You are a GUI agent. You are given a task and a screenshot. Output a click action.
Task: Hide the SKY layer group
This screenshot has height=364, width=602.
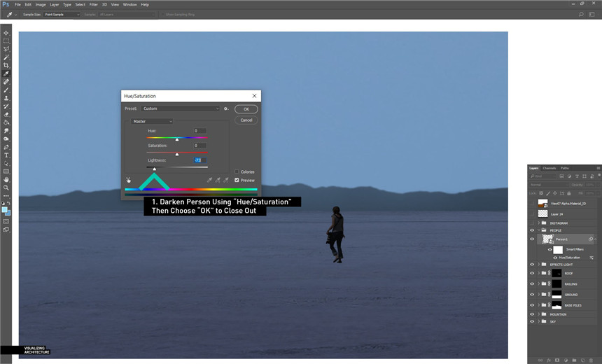[532, 321]
